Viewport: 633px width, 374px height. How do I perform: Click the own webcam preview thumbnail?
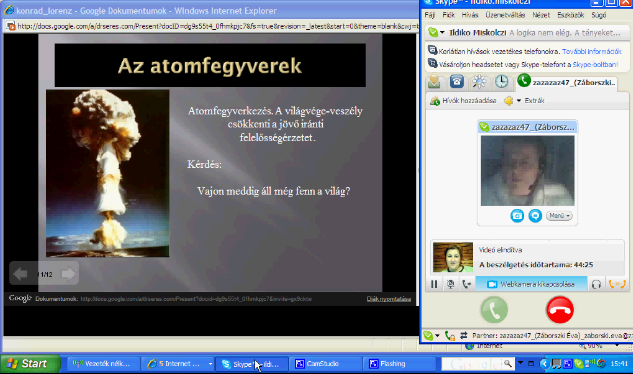pos(453,257)
